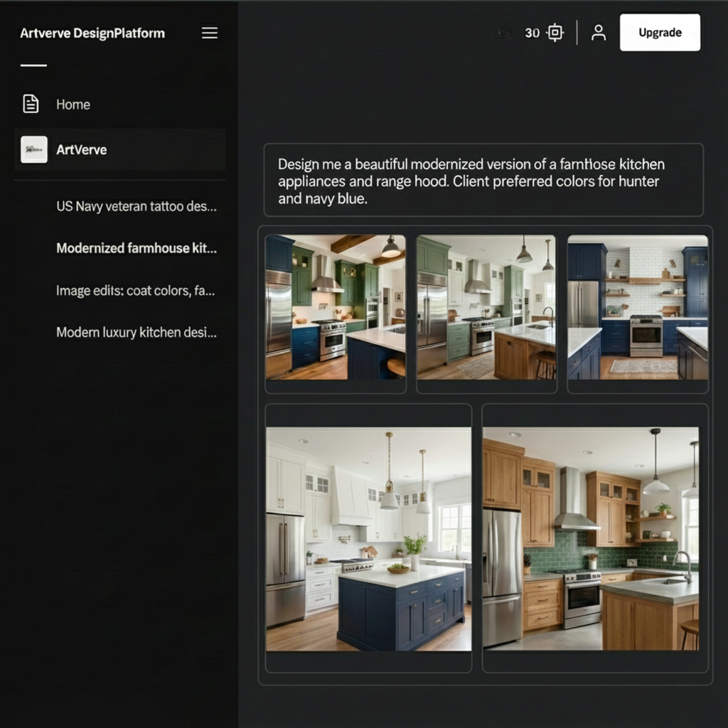Click the ArtVerve logo thumbnail icon
Screen dimensions: 728x728
pos(33,149)
